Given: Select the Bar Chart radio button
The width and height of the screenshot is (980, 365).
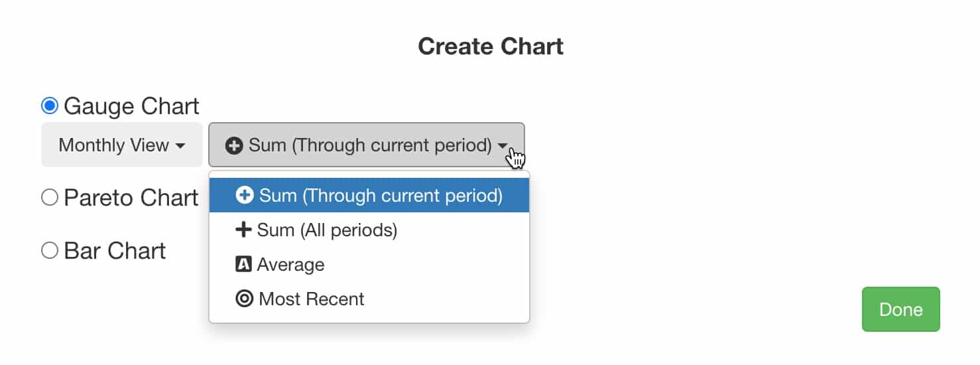Looking at the screenshot, I should [x=50, y=251].
